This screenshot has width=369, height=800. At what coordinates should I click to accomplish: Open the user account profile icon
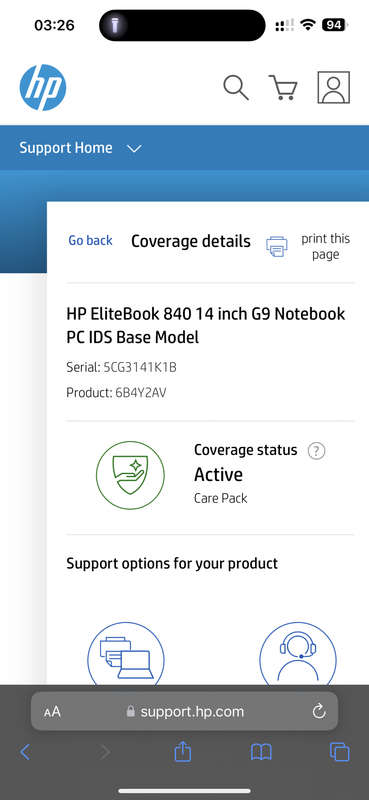click(x=334, y=88)
